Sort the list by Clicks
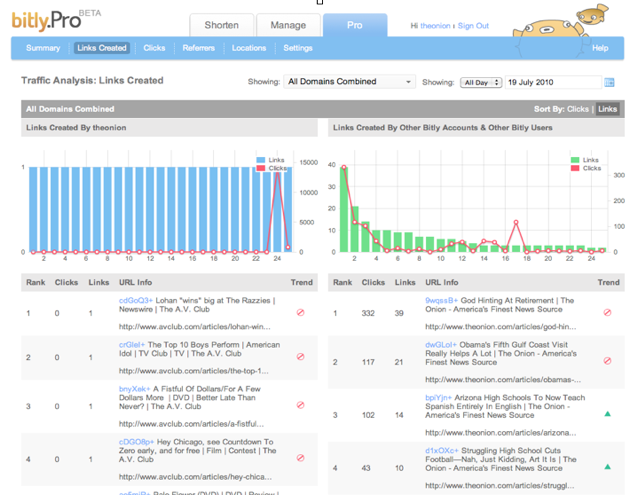The image size is (630, 495). point(577,109)
